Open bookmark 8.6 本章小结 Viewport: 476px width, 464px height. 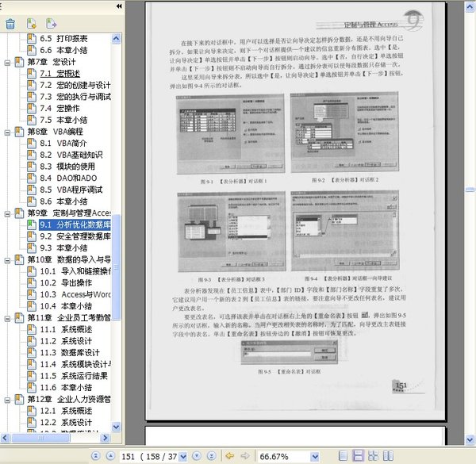tap(63, 201)
